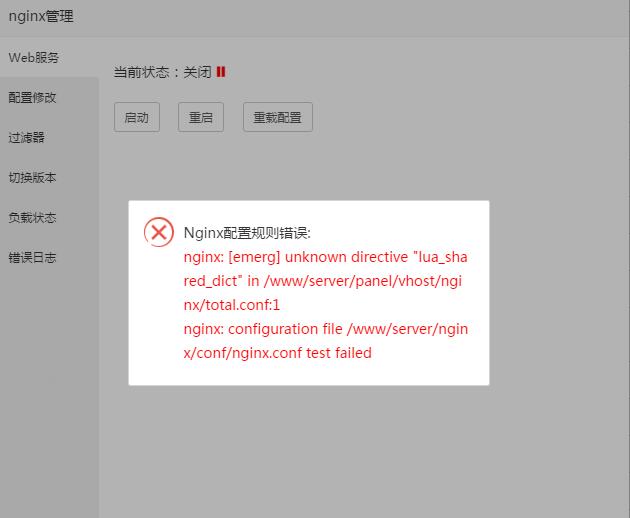Image resolution: width=630 pixels, height=518 pixels.
Task: Open the 错误日志 tab
Action: 49,258
